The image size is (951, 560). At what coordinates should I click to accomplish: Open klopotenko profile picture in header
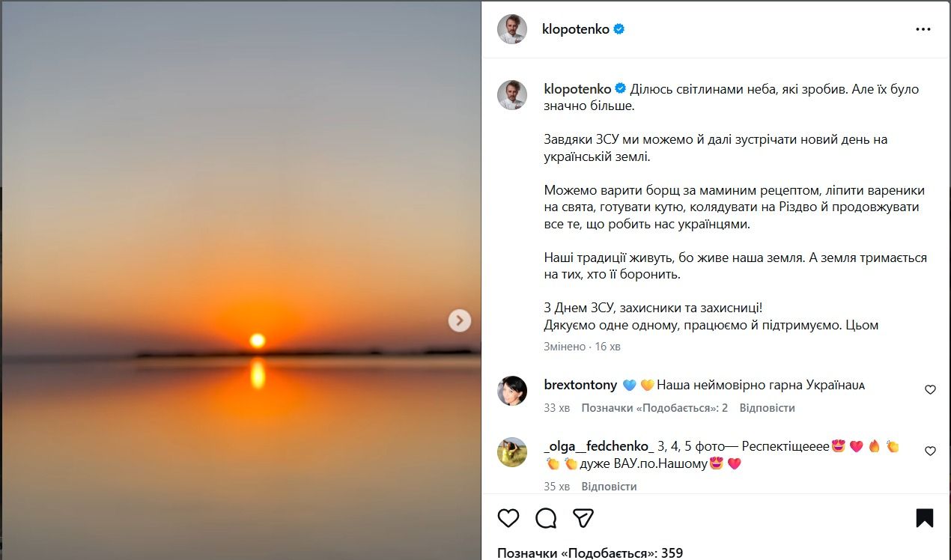pyautogui.click(x=512, y=29)
